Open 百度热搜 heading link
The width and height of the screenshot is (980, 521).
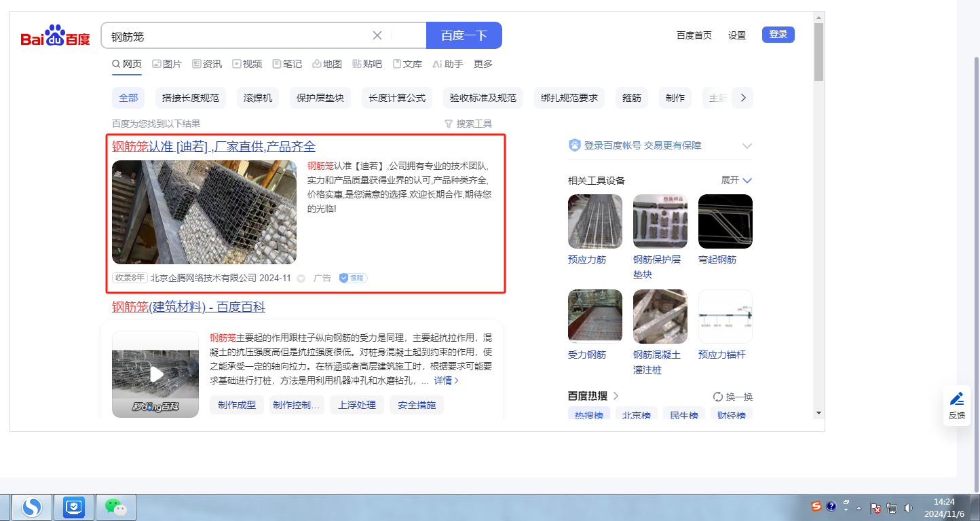[593, 396]
